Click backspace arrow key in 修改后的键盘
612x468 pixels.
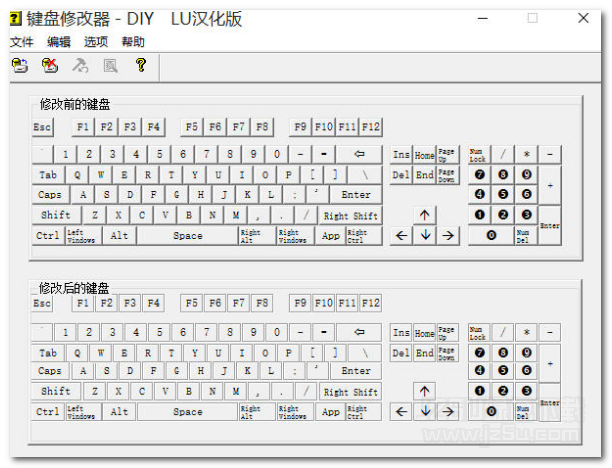coord(359,332)
